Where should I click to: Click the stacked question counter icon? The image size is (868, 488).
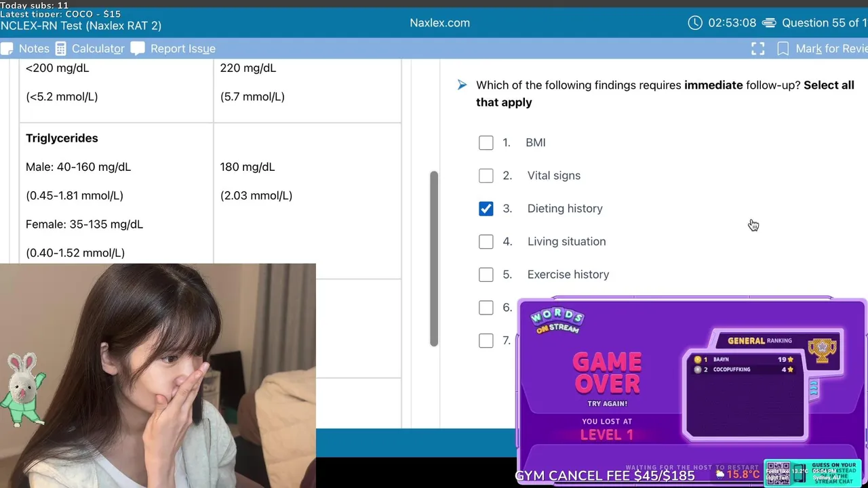click(x=769, y=23)
